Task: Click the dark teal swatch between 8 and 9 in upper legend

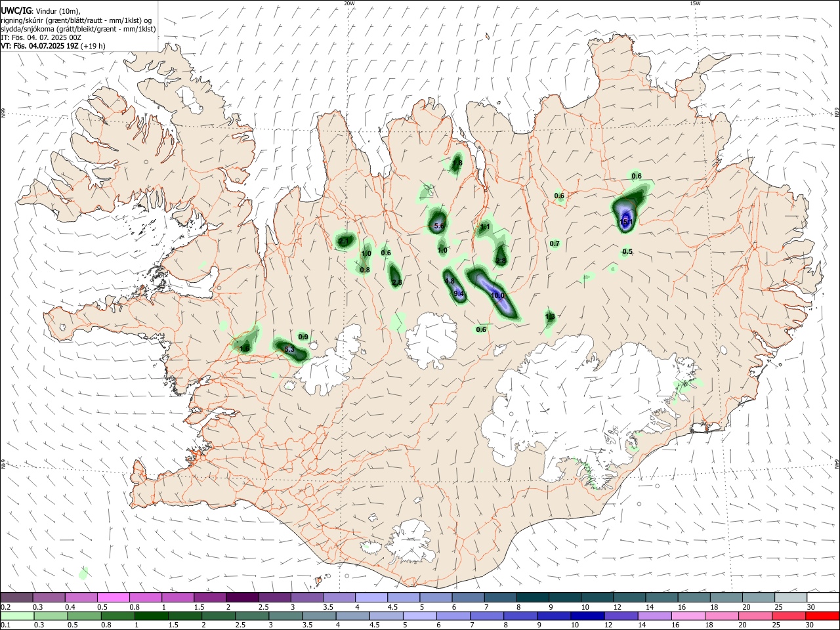Action: pos(533,597)
